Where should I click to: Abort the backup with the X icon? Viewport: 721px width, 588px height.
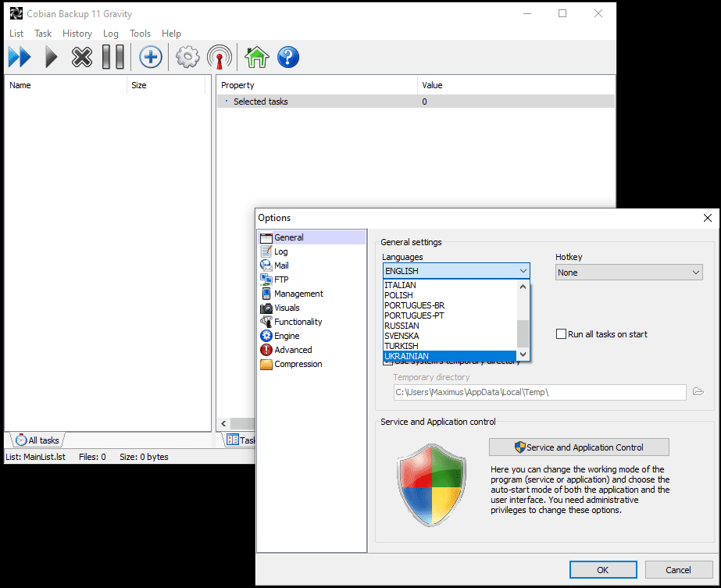coord(82,58)
